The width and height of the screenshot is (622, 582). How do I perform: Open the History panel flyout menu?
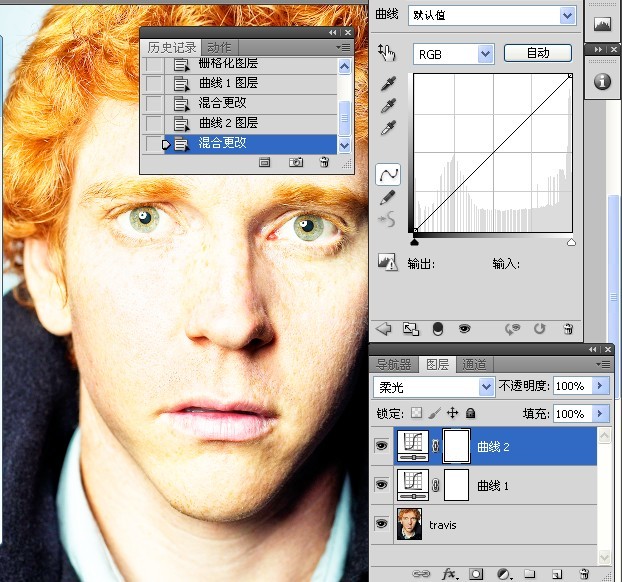tap(343, 48)
